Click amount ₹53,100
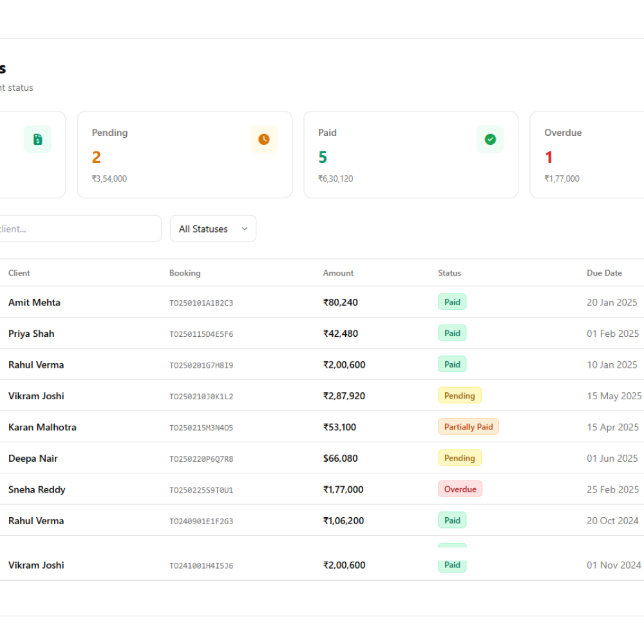 tap(339, 427)
